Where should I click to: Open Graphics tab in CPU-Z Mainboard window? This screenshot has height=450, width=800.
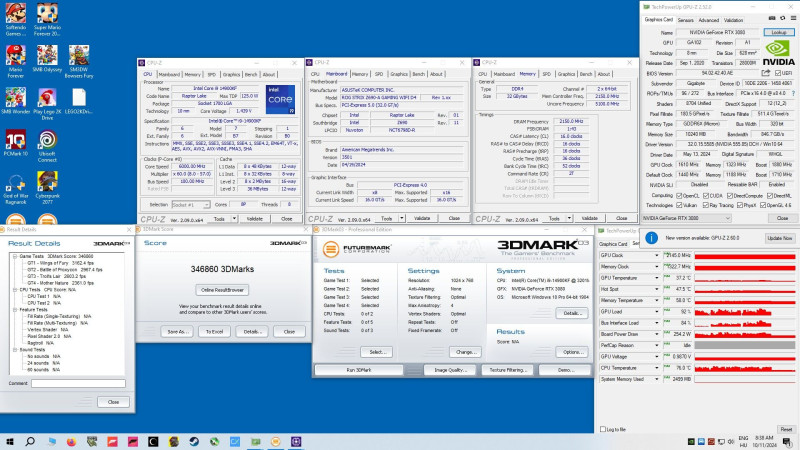(x=399, y=74)
